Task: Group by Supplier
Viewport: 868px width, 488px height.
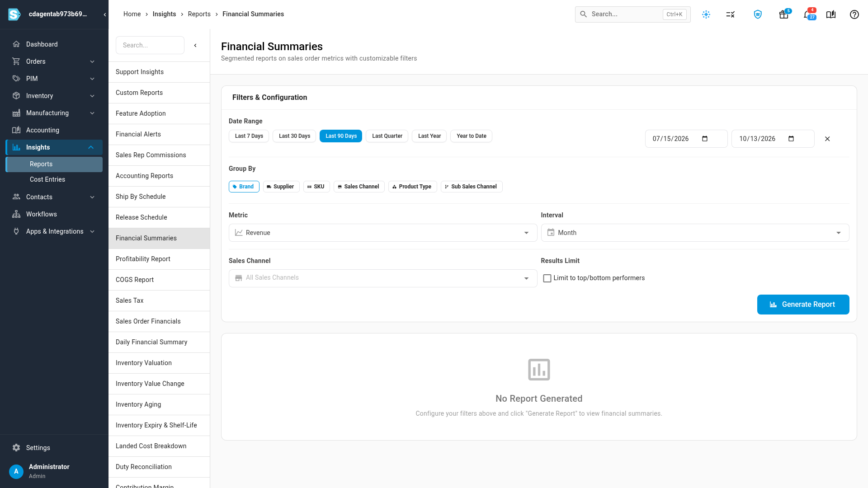Action: click(x=281, y=187)
